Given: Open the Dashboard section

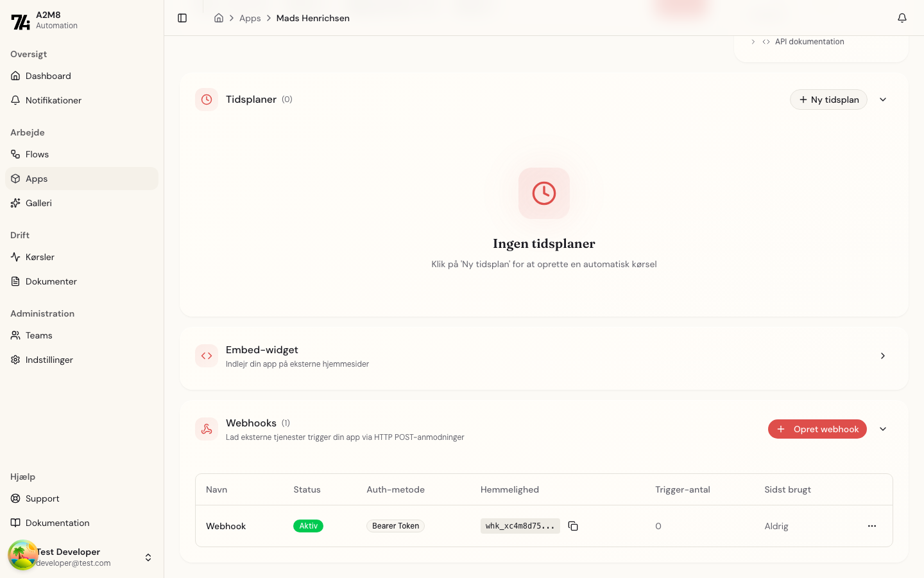Looking at the screenshot, I should pyautogui.click(x=47, y=76).
